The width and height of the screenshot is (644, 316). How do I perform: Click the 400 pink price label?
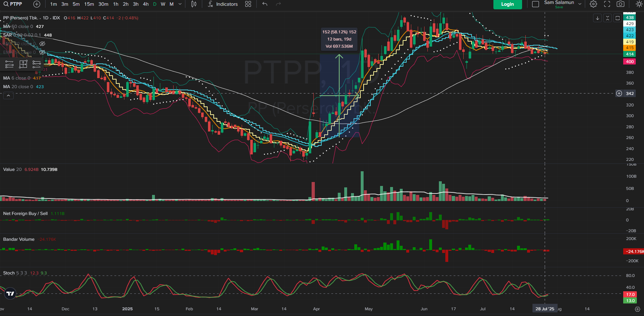(630, 62)
